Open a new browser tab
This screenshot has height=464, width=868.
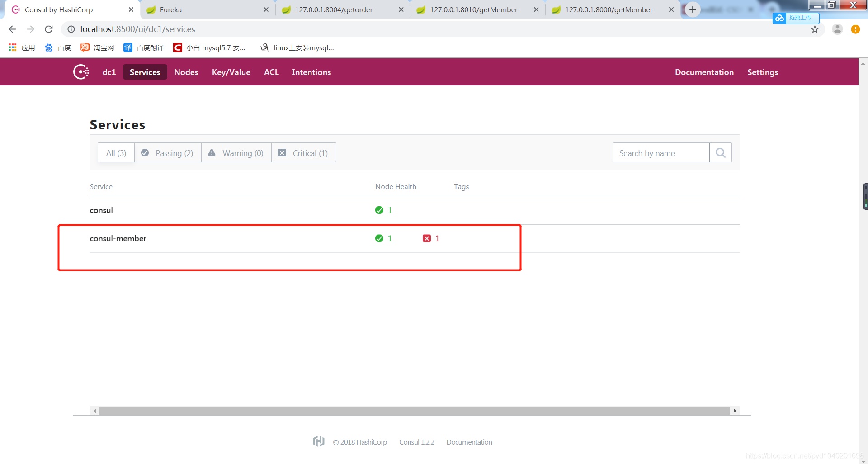point(693,9)
